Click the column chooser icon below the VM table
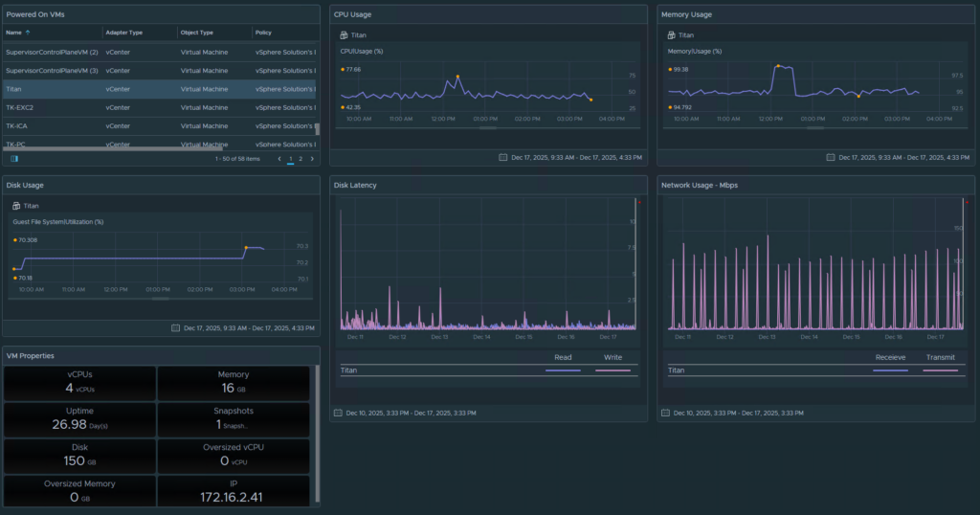Image resolution: width=980 pixels, height=515 pixels. click(14, 158)
